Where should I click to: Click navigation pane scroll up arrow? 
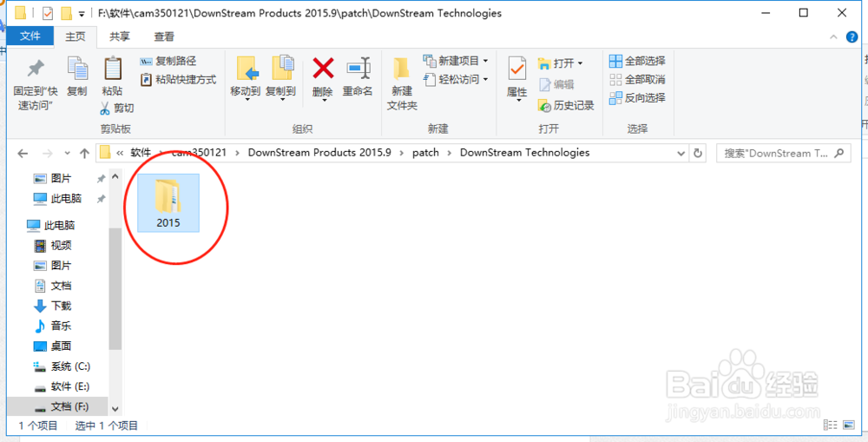(115, 176)
